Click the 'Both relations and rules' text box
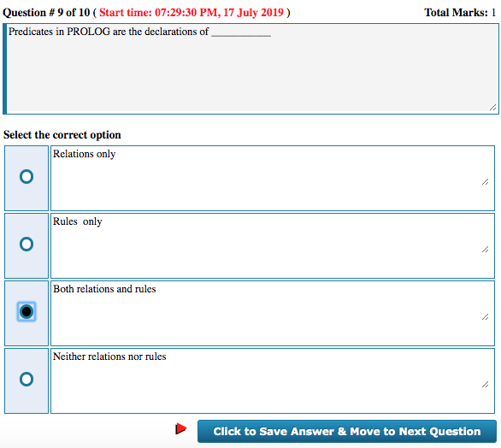This screenshot has width=501, height=448. pos(273,313)
